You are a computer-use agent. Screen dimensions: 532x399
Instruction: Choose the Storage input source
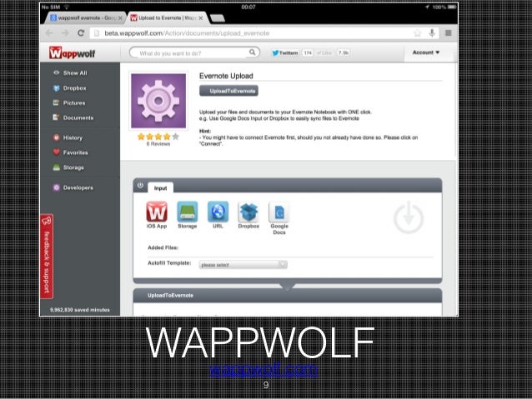pos(188,215)
